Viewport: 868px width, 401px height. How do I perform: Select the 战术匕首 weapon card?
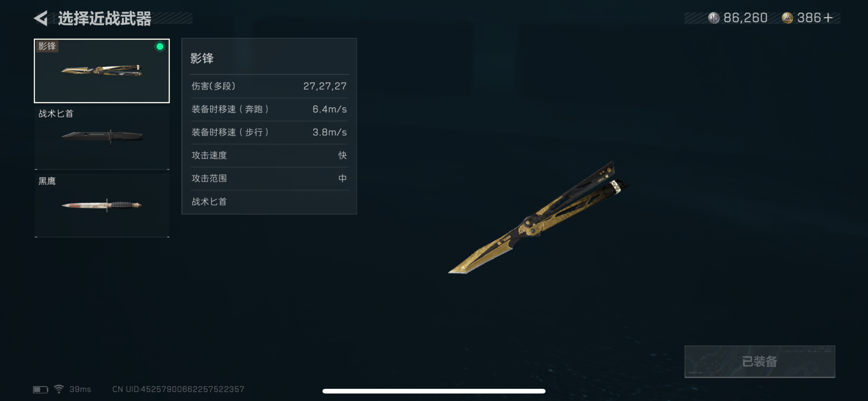tap(102, 138)
